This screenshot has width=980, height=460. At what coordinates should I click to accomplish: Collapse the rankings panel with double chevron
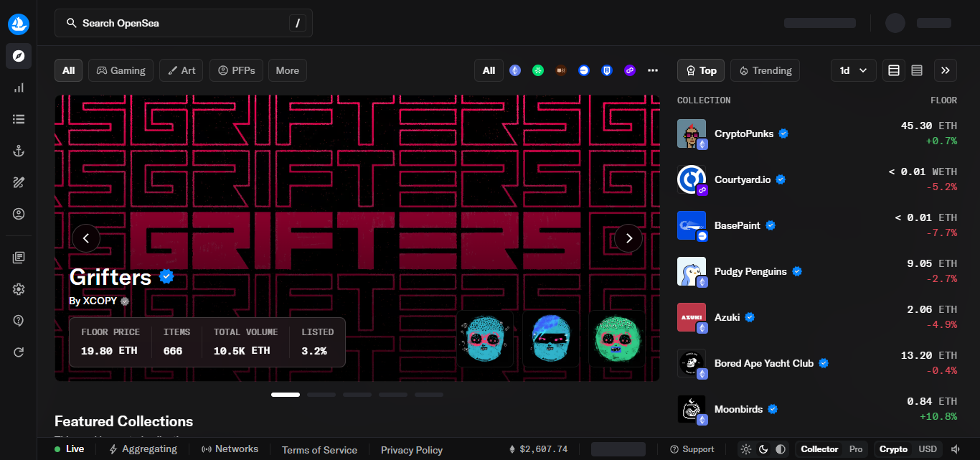click(946, 70)
